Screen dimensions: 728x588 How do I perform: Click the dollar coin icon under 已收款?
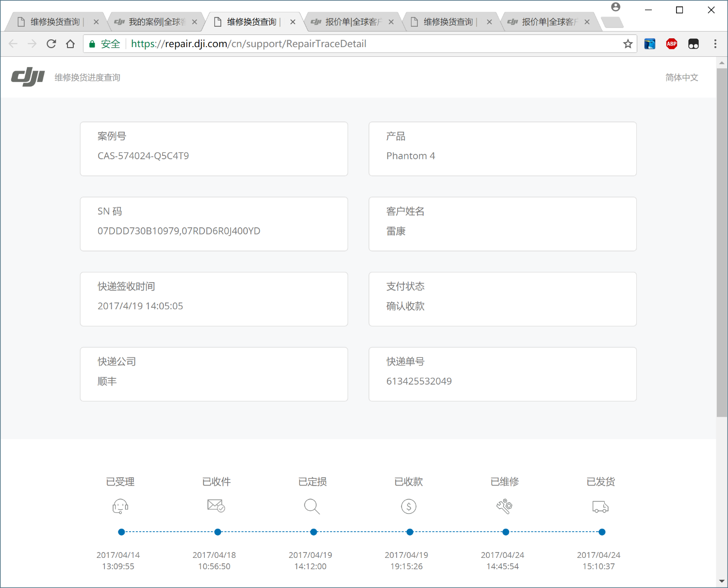(409, 506)
